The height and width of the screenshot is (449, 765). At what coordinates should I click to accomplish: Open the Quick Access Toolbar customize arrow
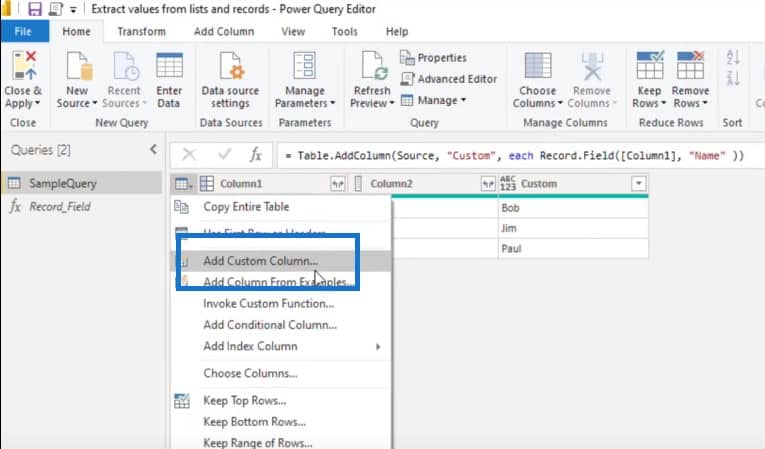(73, 9)
